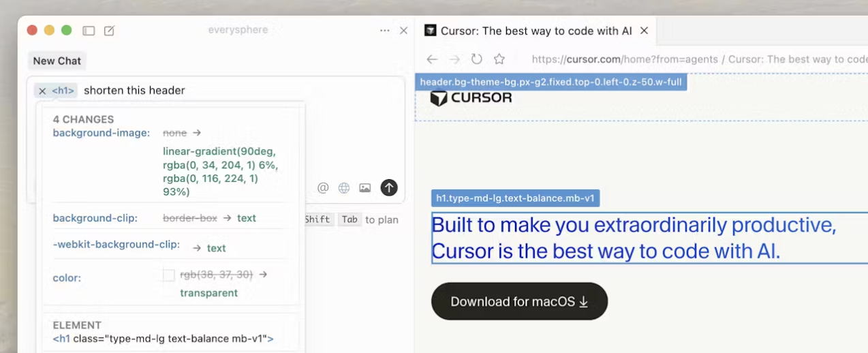The image size is (868, 353).
Task: Click the h1.type-md-lg selector label
Action: click(x=515, y=198)
